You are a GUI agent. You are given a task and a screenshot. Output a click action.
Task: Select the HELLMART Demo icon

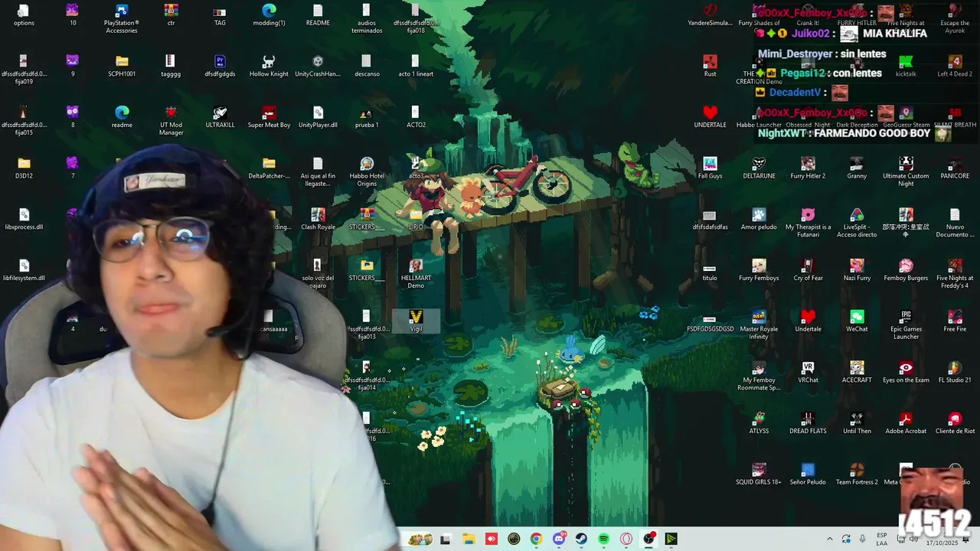416,274
